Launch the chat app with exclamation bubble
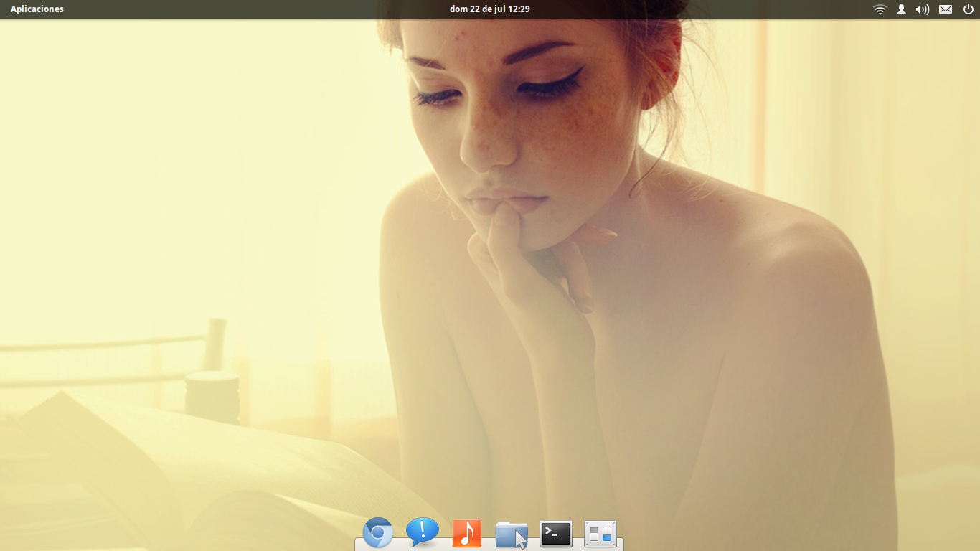 tap(423, 533)
